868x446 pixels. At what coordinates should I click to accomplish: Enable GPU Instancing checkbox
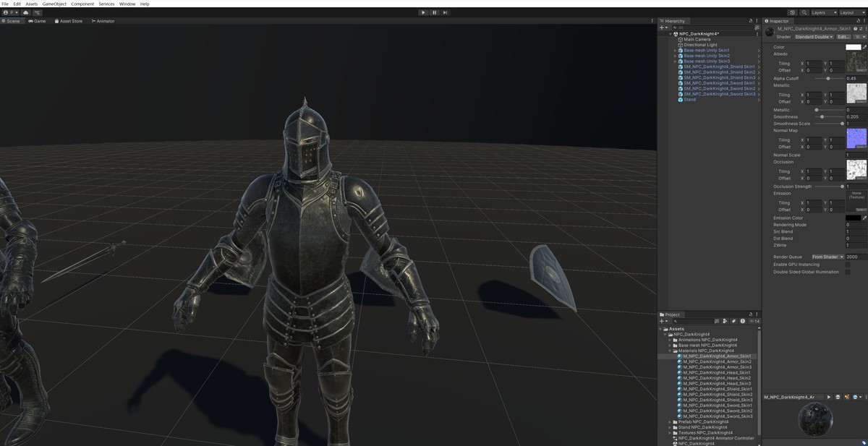click(848, 265)
